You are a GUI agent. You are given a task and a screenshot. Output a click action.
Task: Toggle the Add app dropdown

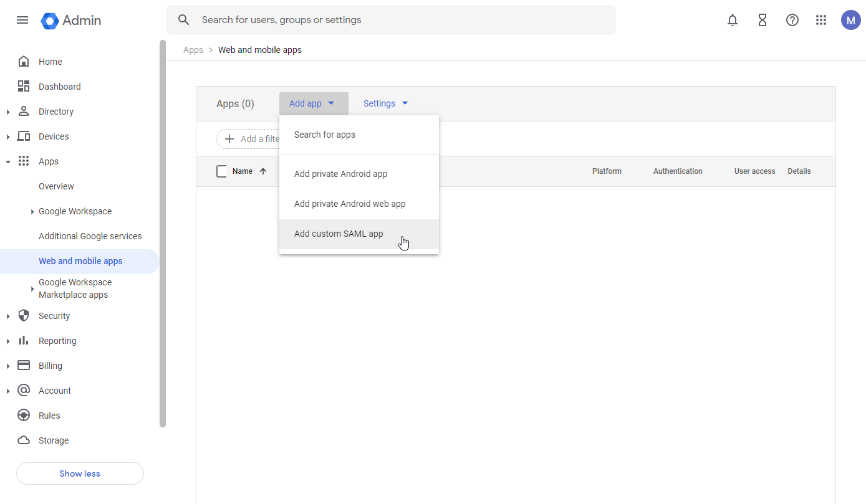[314, 103]
